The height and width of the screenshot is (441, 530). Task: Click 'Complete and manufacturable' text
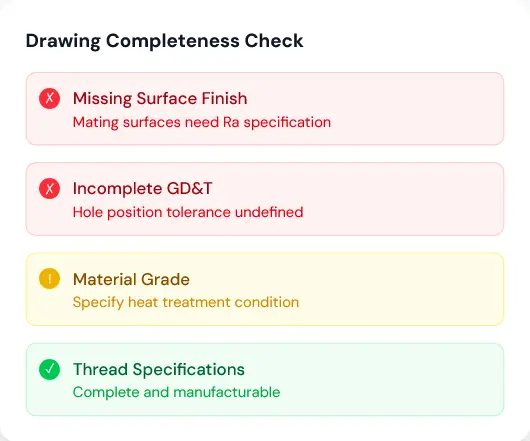(x=176, y=393)
